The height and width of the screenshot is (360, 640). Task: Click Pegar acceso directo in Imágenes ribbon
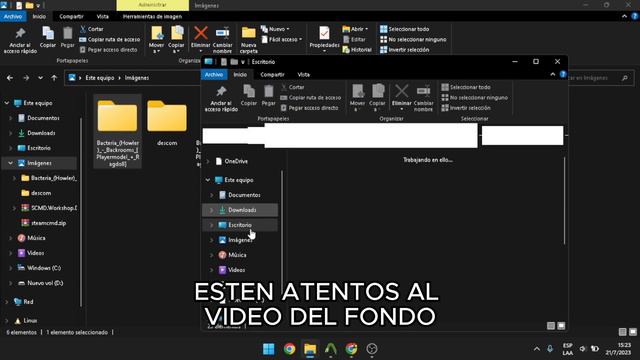(x=108, y=50)
